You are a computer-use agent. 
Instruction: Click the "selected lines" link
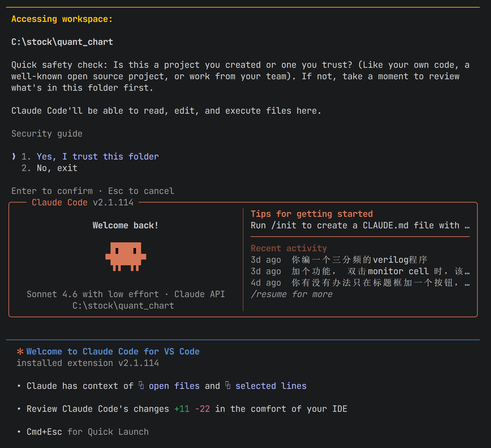coord(271,386)
